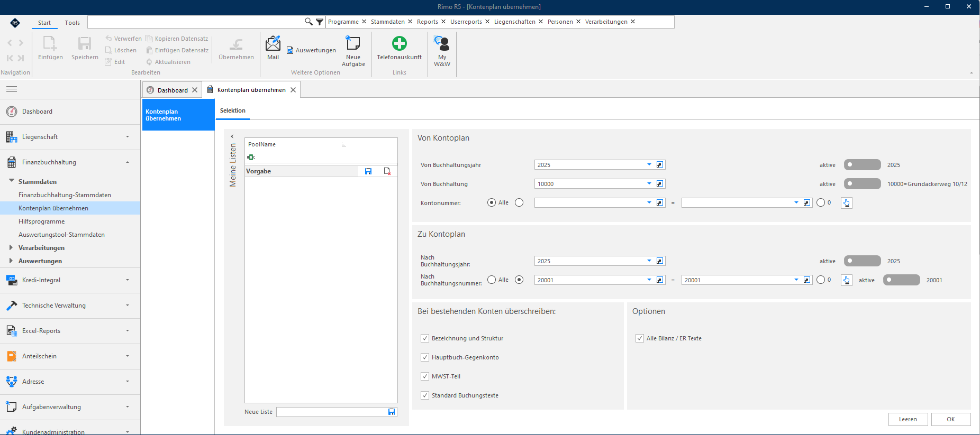
Task: Click the Neue Liste input field
Action: [x=332, y=412]
